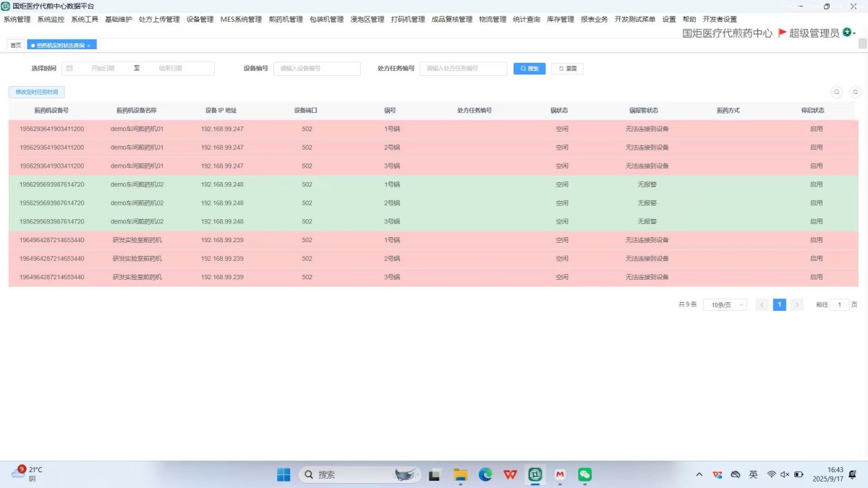Click the 设备编号 input field

[317, 69]
